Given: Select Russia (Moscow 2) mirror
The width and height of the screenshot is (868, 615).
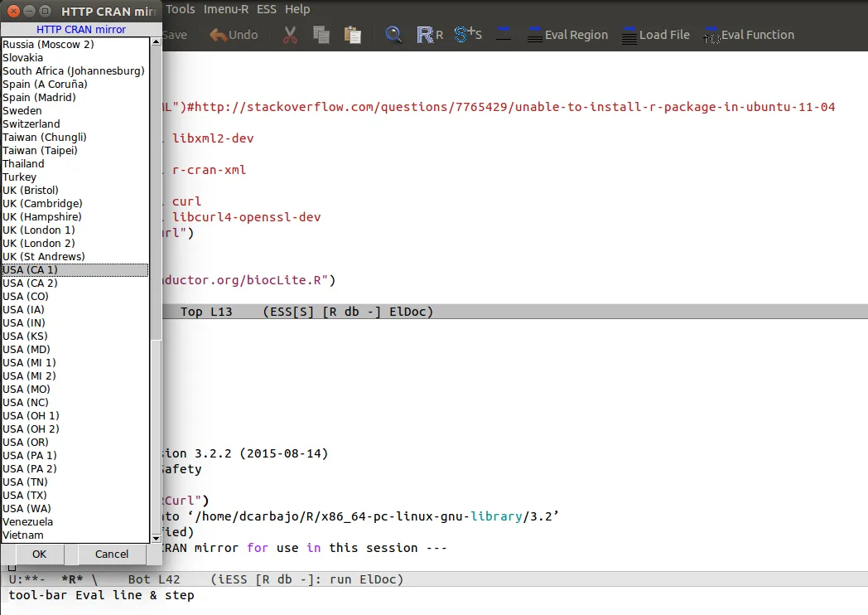Looking at the screenshot, I should pyautogui.click(x=75, y=44).
